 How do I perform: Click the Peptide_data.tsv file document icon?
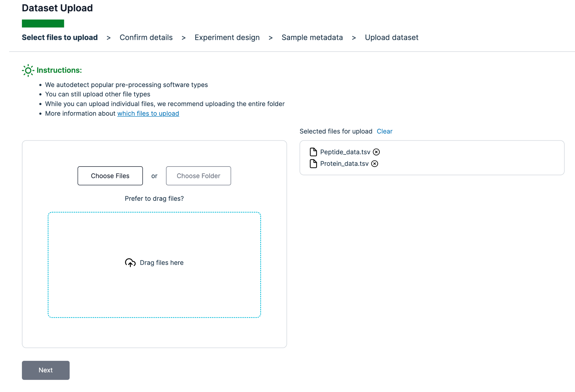313,152
